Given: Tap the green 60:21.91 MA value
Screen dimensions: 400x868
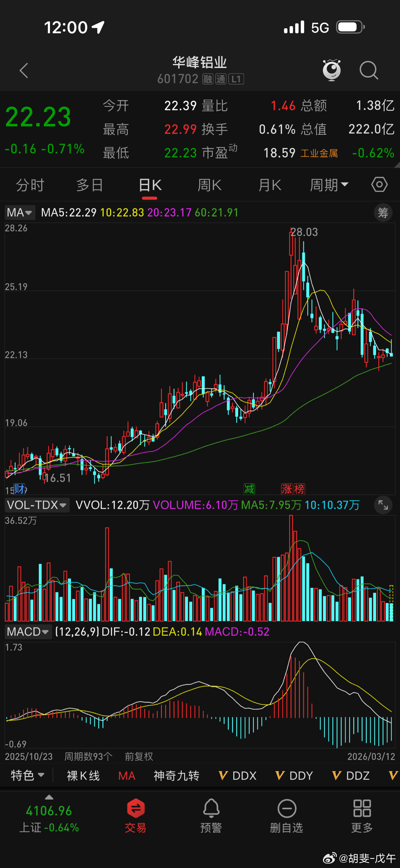Looking at the screenshot, I should (217, 212).
